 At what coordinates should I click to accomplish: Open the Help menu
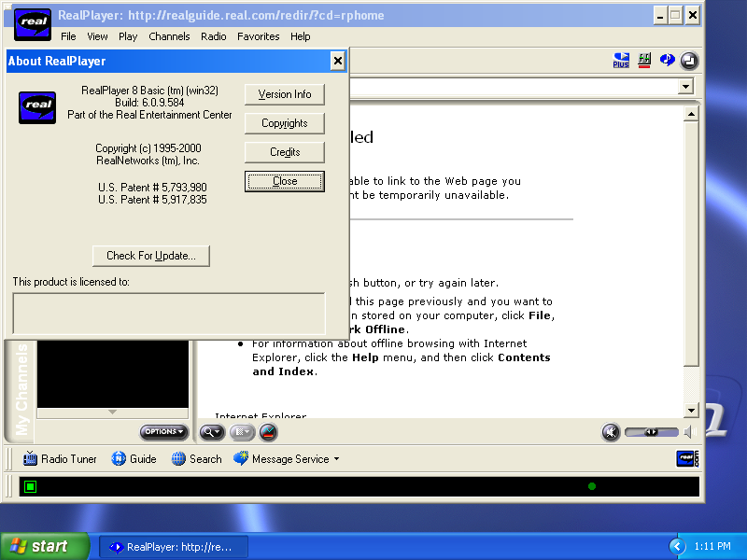coord(300,36)
